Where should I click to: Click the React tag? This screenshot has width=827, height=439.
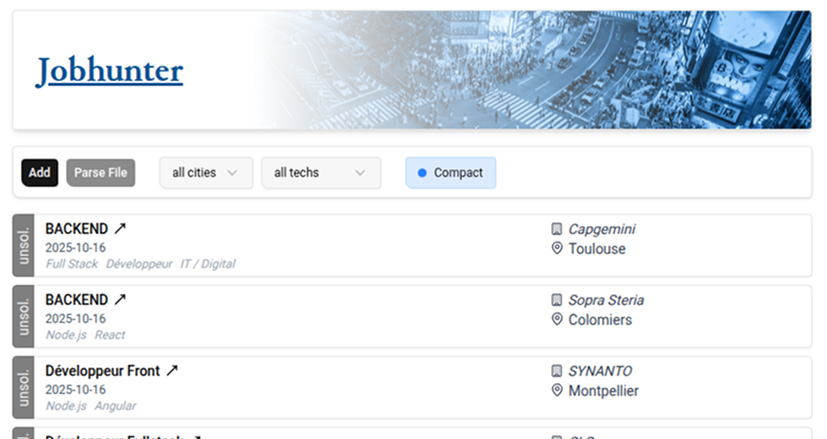(110, 335)
